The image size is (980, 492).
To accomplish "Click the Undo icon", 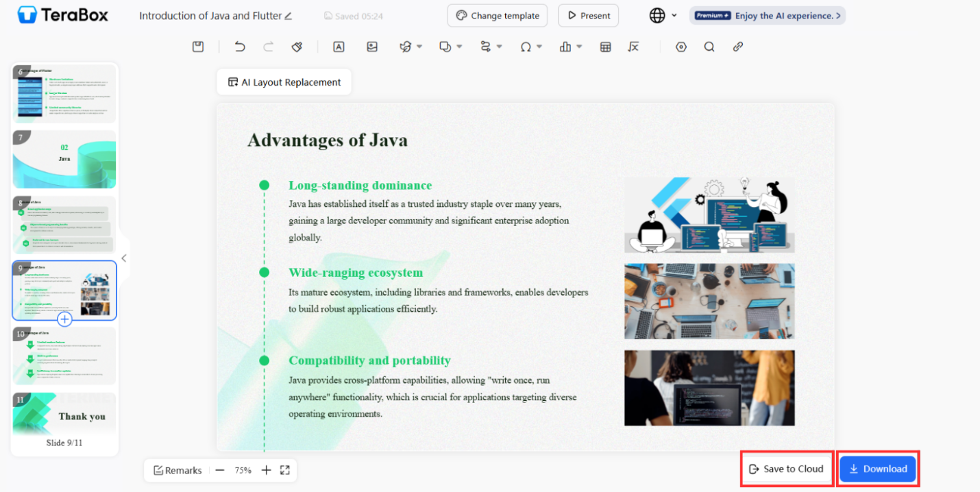I will point(239,47).
